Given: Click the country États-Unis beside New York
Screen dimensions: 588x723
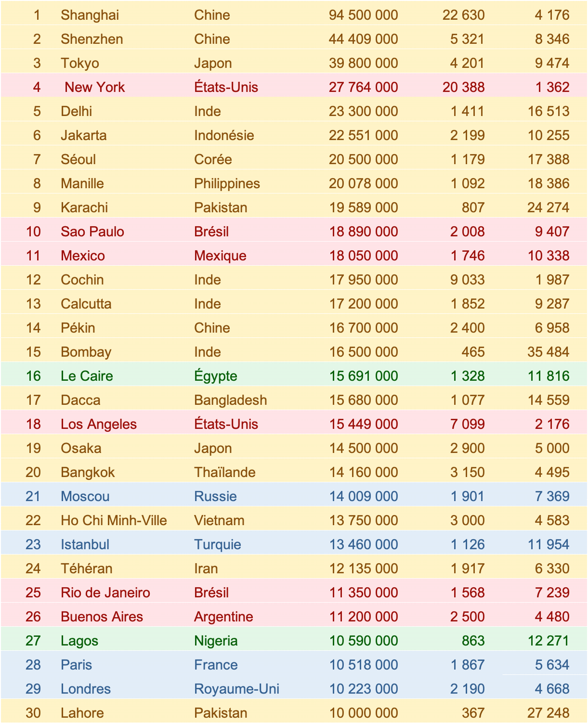Looking at the screenshot, I should 226,87.
